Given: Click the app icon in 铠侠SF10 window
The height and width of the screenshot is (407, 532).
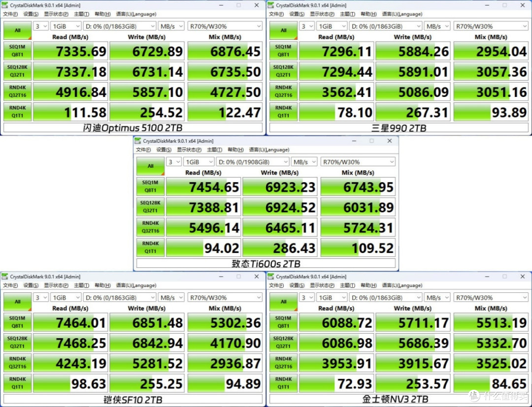Looking at the screenshot, I should (x=5, y=277).
